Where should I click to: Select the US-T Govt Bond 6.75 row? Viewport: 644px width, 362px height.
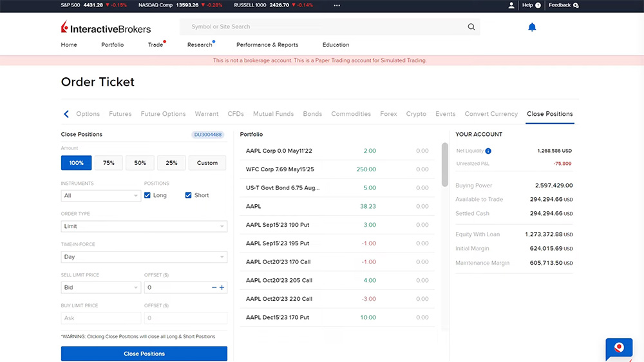337,188
